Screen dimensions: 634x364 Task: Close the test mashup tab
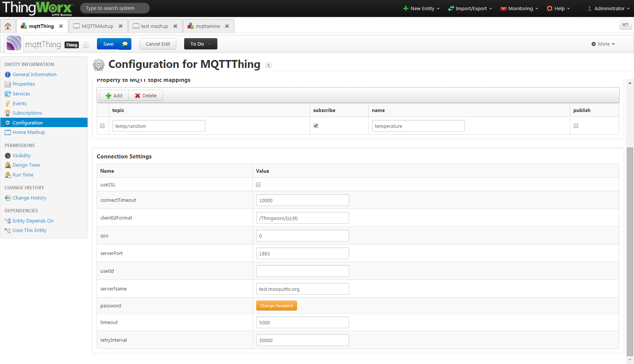tap(175, 26)
